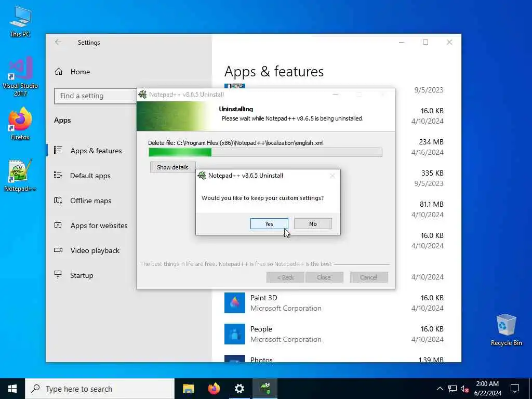Click the Video playback camera icon
The height and width of the screenshot is (399, 532).
pyautogui.click(x=58, y=250)
